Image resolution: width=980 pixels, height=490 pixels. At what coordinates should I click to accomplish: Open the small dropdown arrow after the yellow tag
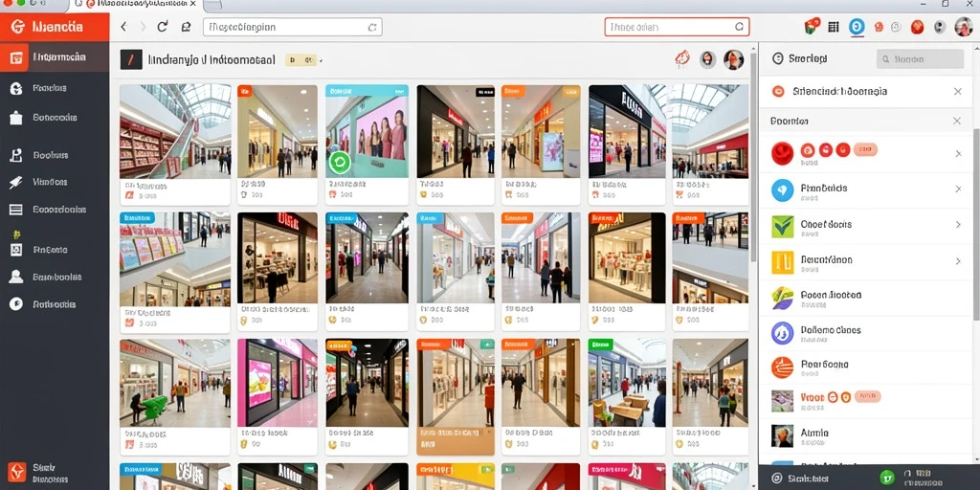click(x=322, y=60)
